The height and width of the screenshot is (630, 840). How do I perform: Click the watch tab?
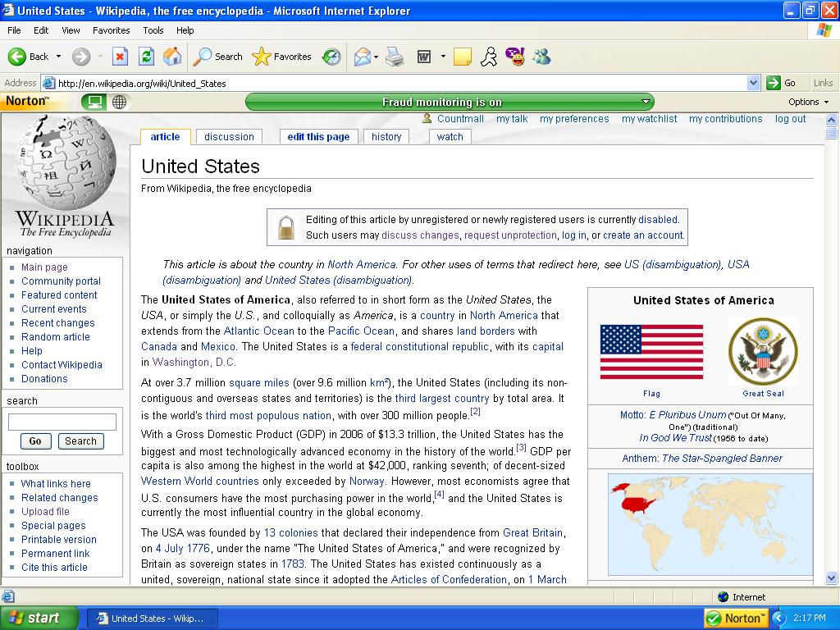450,137
